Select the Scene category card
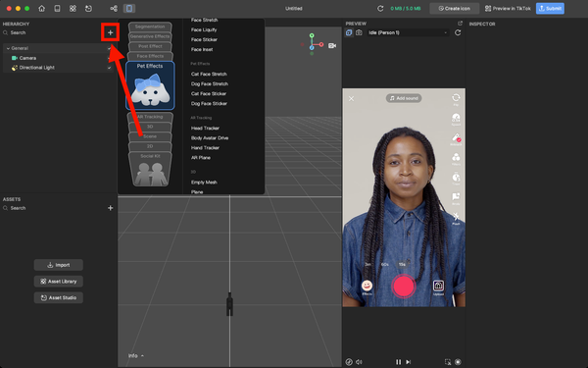The width and height of the screenshot is (588, 368). [150, 136]
